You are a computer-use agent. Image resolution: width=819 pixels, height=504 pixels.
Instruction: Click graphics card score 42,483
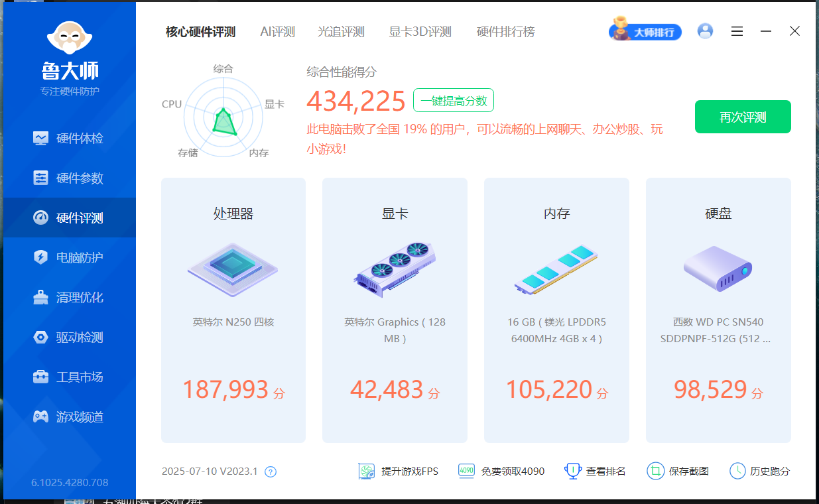(387, 389)
